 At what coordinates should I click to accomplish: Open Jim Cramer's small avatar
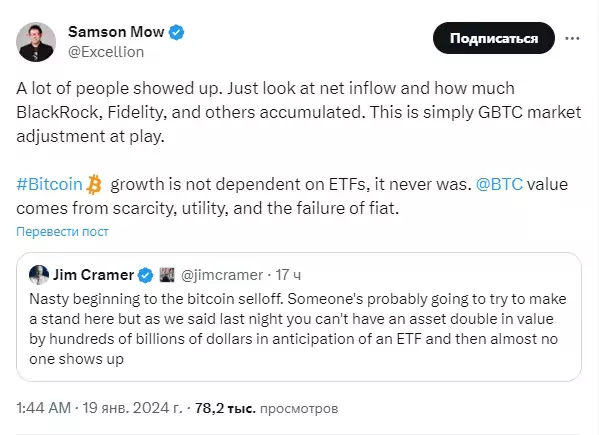pos(39,275)
